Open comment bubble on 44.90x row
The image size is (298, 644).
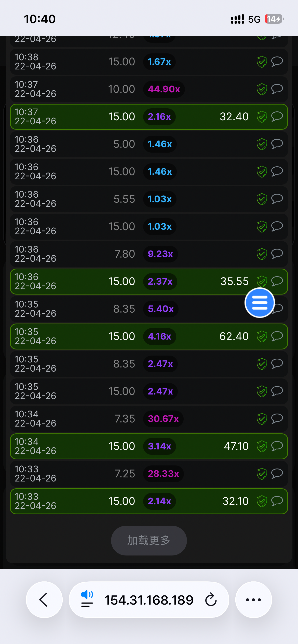pyautogui.click(x=277, y=89)
